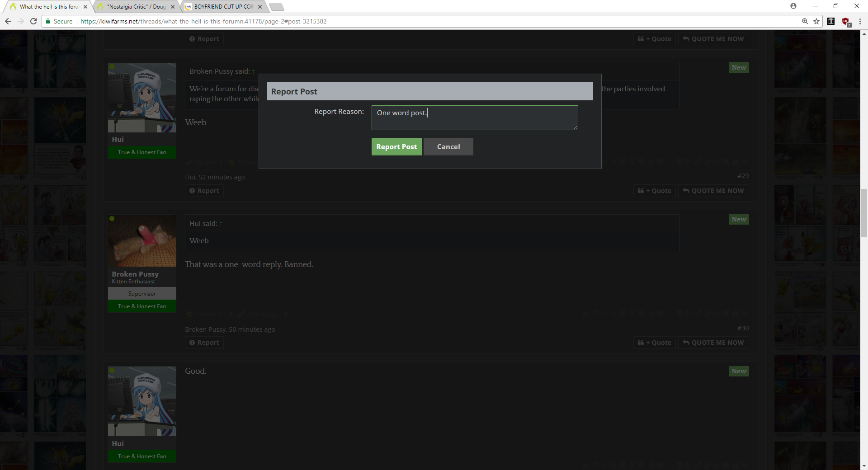Close the "Nostalgia Critic" tab

tap(173, 7)
